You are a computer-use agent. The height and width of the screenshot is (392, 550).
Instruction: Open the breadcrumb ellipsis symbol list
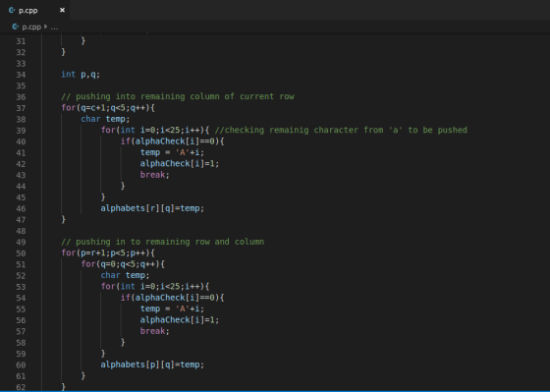click(x=54, y=28)
